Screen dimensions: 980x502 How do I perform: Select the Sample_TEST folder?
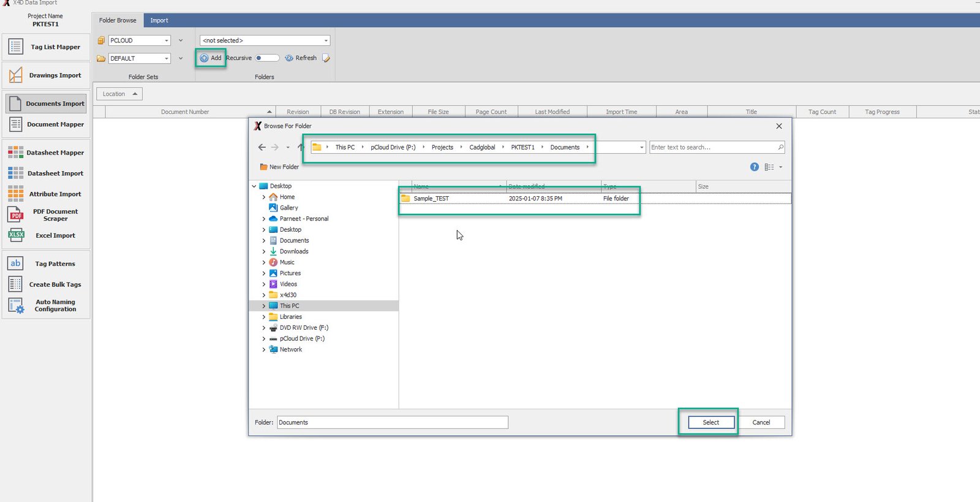point(431,199)
